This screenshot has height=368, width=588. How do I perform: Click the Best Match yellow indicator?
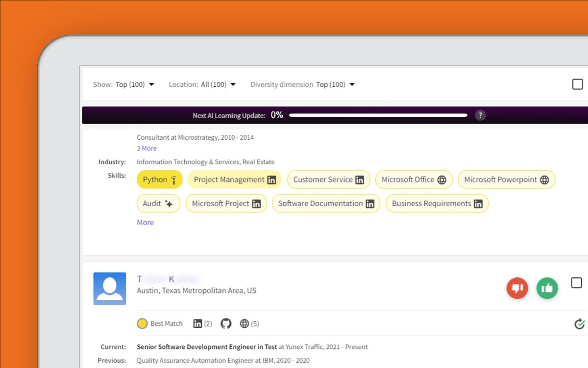(x=142, y=323)
